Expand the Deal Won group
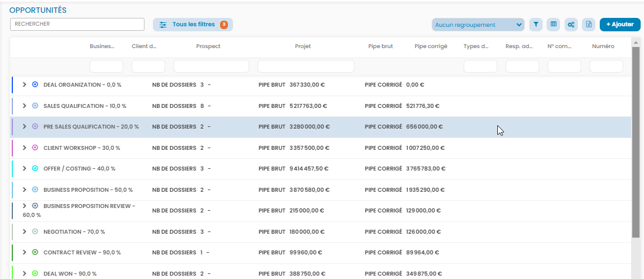 pos(24,273)
